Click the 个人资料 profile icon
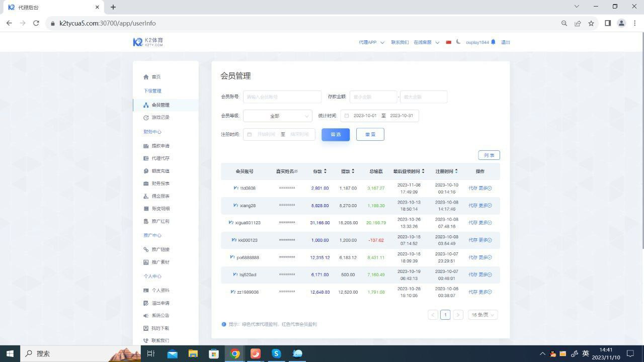The image size is (644, 362). 146,291
